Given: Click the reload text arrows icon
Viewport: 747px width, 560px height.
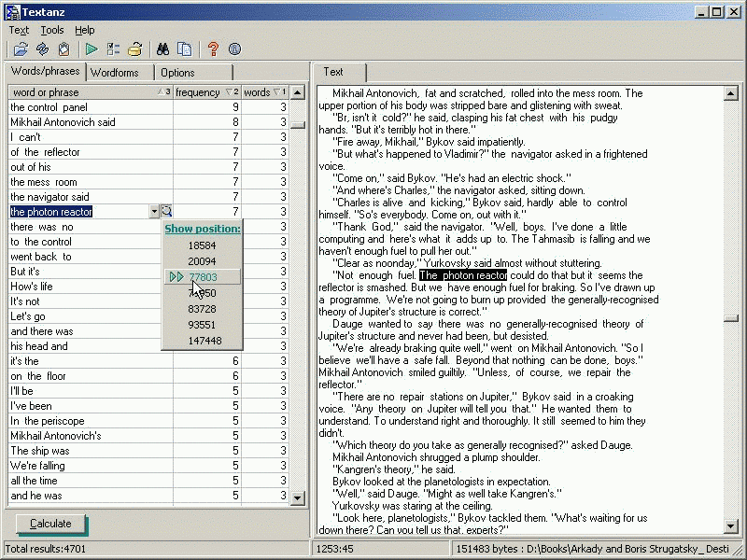Looking at the screenshot, I should [x=42, y=49].
